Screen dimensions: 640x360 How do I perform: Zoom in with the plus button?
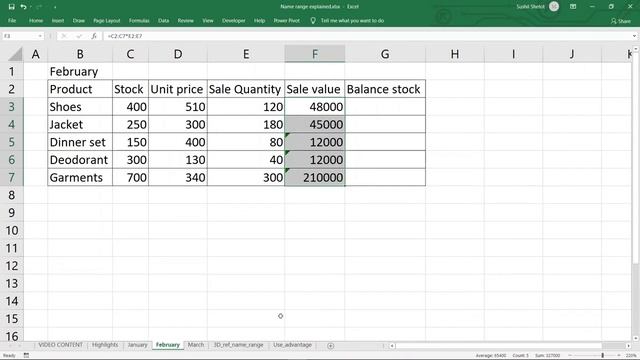pyautogui.click(x=618, y=356)
